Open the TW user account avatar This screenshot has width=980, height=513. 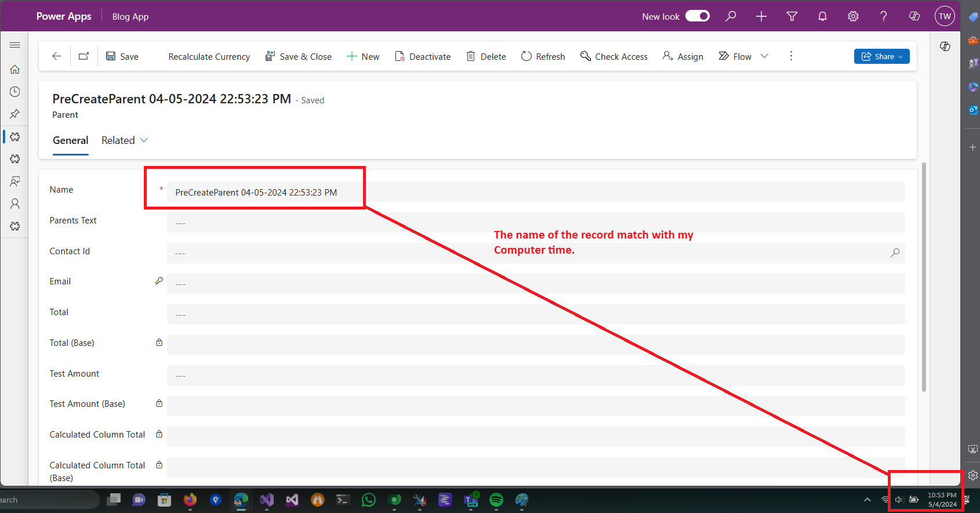(945, 16)
